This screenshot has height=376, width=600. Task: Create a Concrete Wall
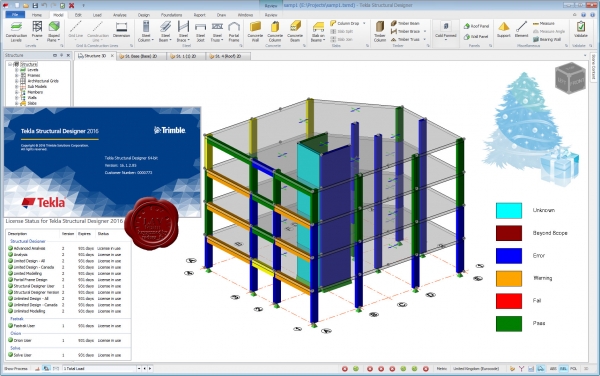pyautogui.click(x=255, y=31)
